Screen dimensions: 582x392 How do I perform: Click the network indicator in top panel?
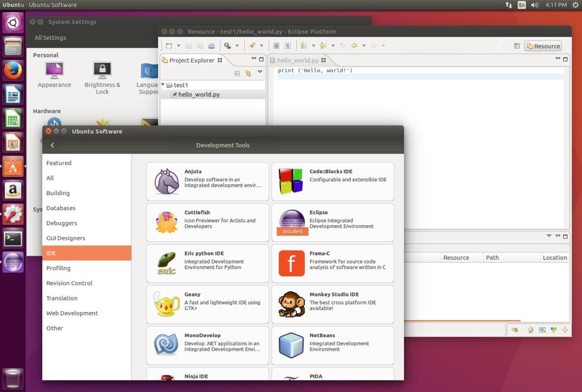[x=509, y=5]
